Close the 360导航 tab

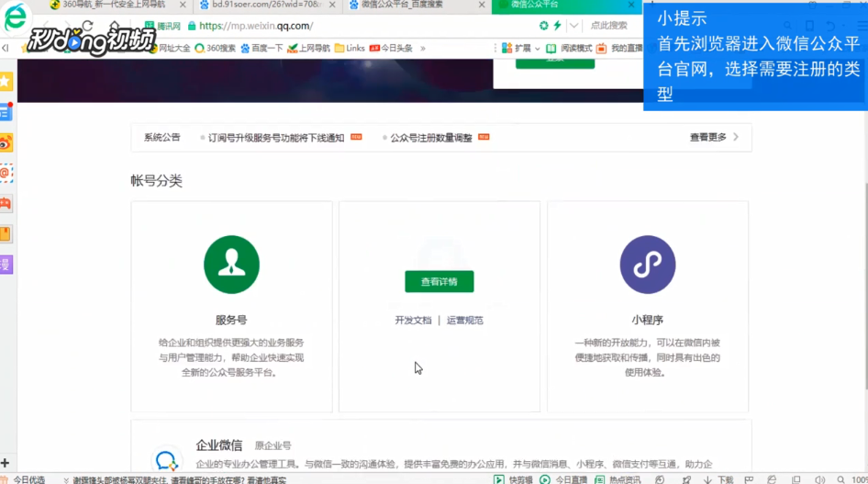(183, 5)
